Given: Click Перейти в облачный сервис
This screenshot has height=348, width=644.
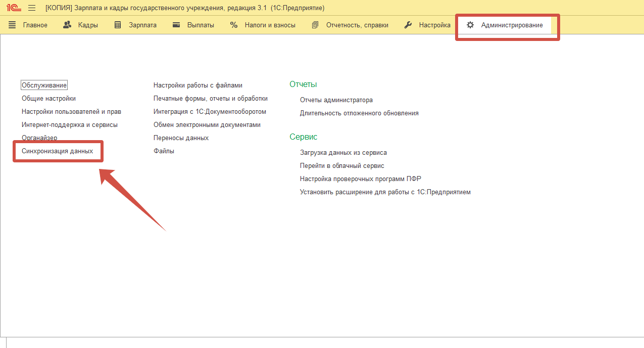Looking at the screenshot, I should tap(342, 165).
